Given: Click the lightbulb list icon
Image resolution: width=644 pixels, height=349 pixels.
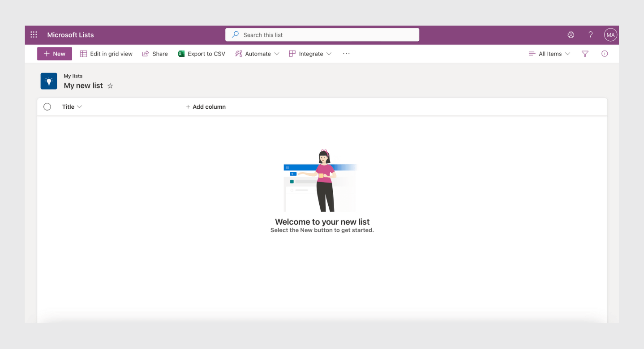Looking at the screenshot, I should (x=49, y=81).
